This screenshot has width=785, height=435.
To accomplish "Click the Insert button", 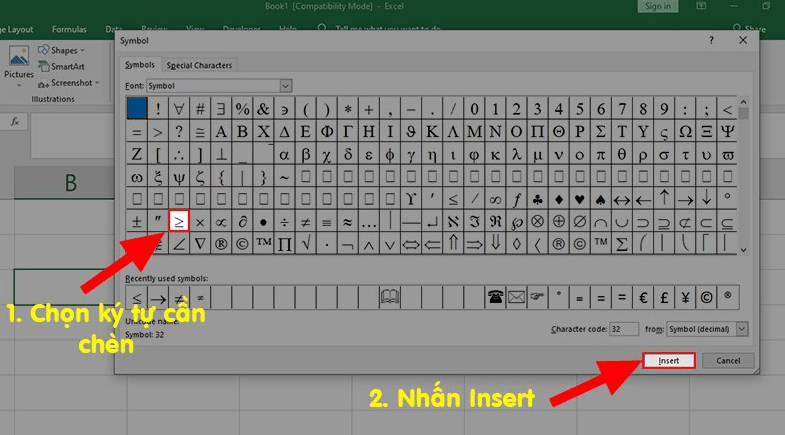I will (668, 360).
